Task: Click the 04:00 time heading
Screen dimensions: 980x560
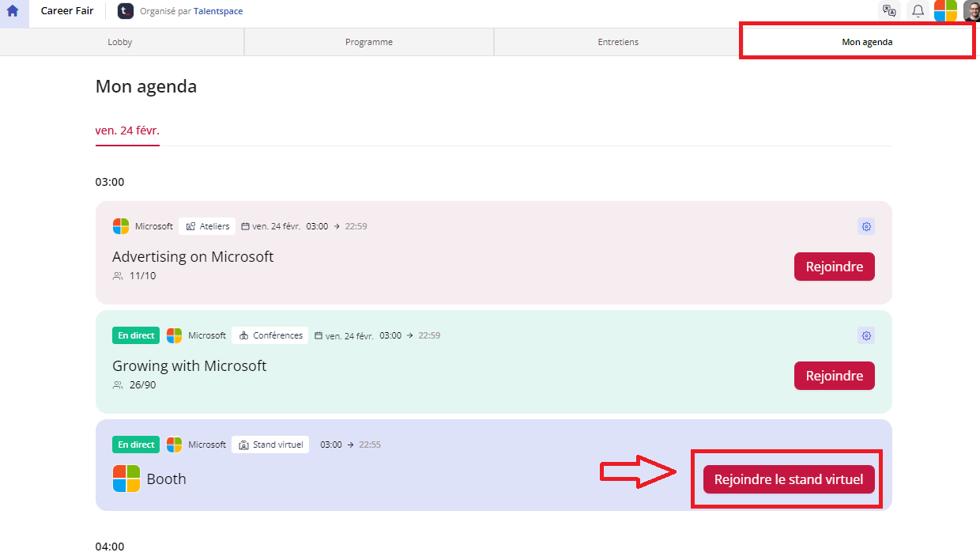Action: pyautogui.click(x=110, y=547)
